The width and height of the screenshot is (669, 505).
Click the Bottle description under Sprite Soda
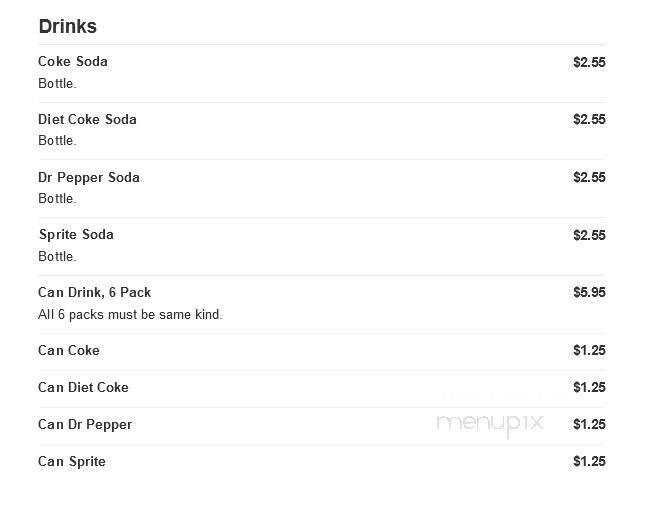tap(57, 257)
